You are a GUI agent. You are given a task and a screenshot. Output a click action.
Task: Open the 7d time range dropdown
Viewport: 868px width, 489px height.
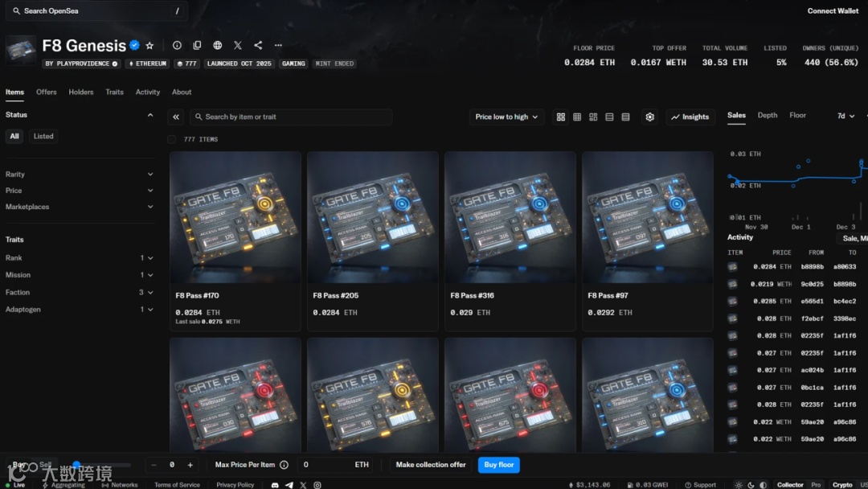(x=845, y=116)
